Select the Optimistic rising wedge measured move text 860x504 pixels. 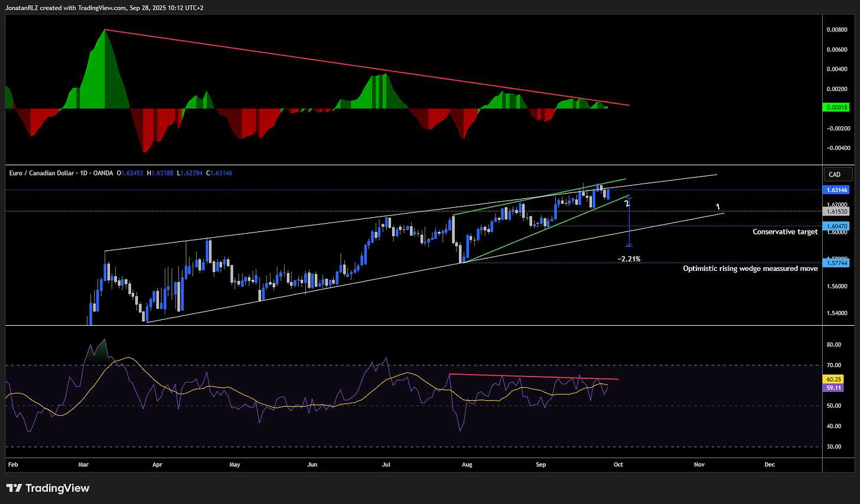(750, 269)
